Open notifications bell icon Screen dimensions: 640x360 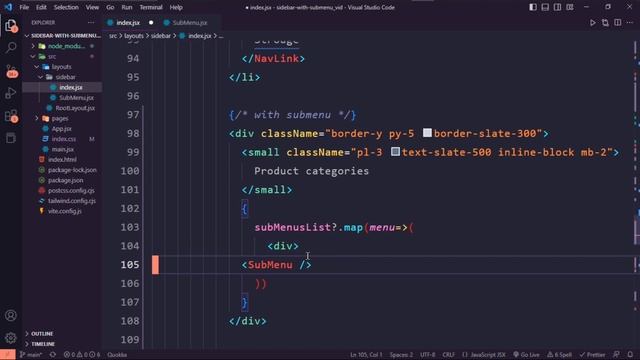[630, 355]
